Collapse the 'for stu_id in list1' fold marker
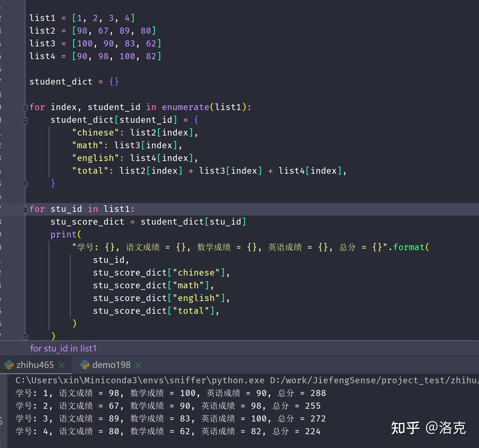This screenshot has width=479, height=448. pyautogui.click(x=25, y=210)
